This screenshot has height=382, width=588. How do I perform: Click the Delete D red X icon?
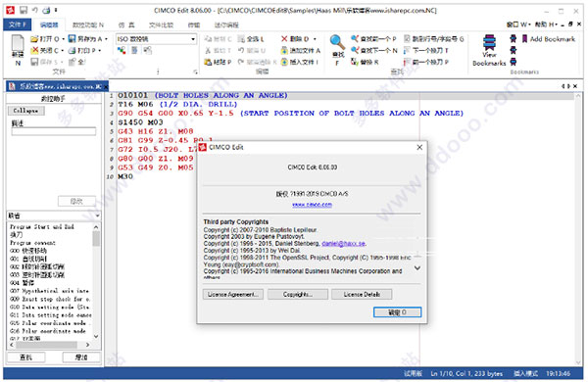point(284,39)
